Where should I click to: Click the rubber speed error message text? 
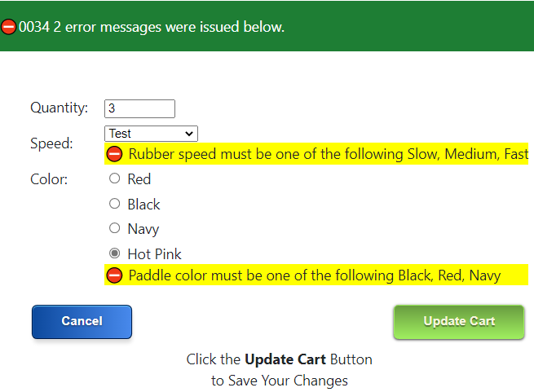(328, 154)
